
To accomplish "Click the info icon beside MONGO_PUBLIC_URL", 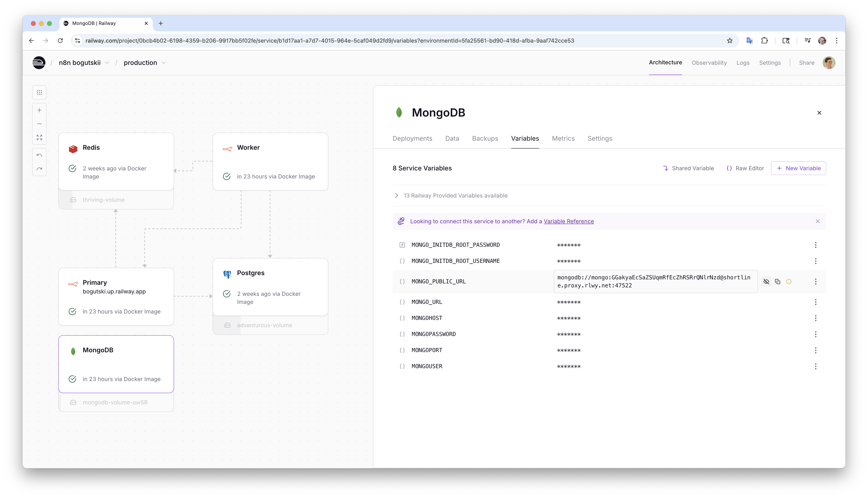I will click(789, 282).
